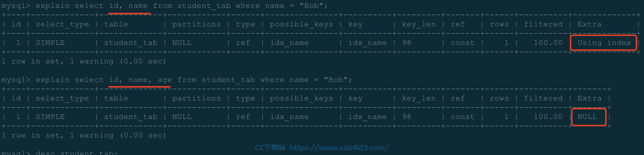Click the "key_len" header in first table
The image size is (644, 155).
[419, 24]
